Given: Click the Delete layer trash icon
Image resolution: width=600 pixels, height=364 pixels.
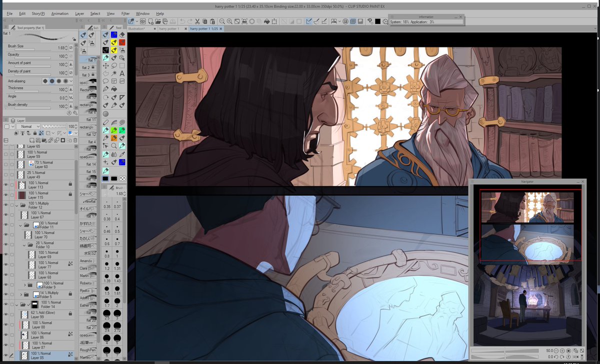Looking at the screenshot, I should pos(75,140).
